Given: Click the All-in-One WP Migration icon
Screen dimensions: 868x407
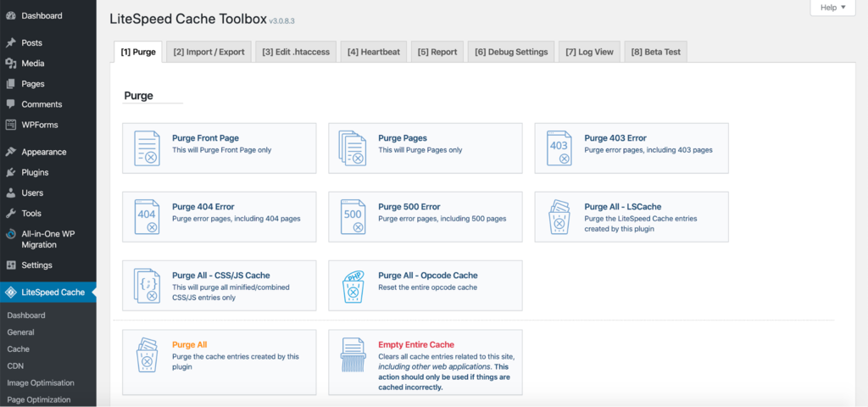Looking at the screenshot, I should point(10,234).
